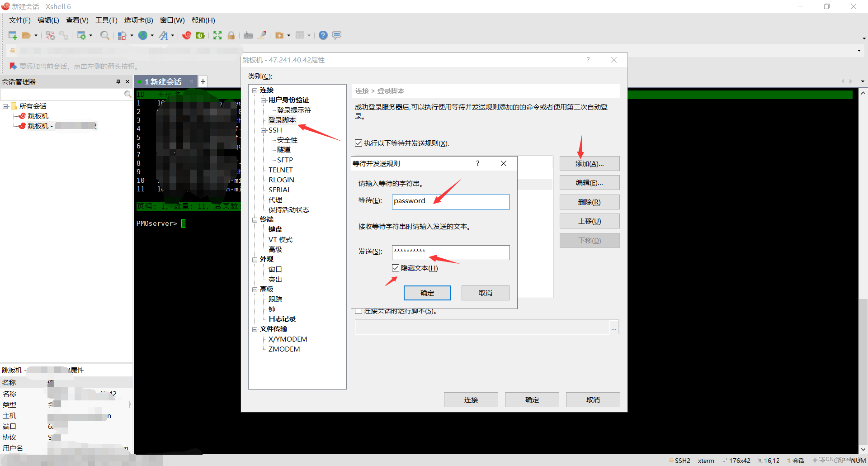Check 连接会话时运行脚本 checkbox

359,311
